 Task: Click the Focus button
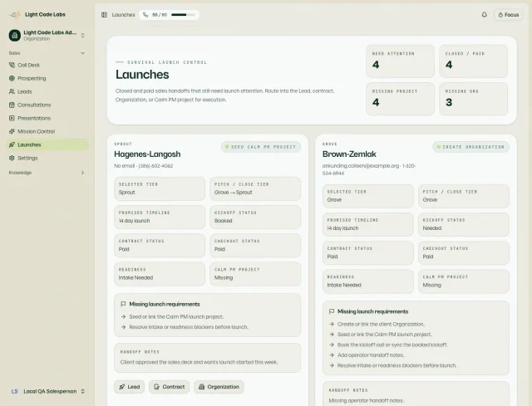pyautogui.click(x=508, y=15)
